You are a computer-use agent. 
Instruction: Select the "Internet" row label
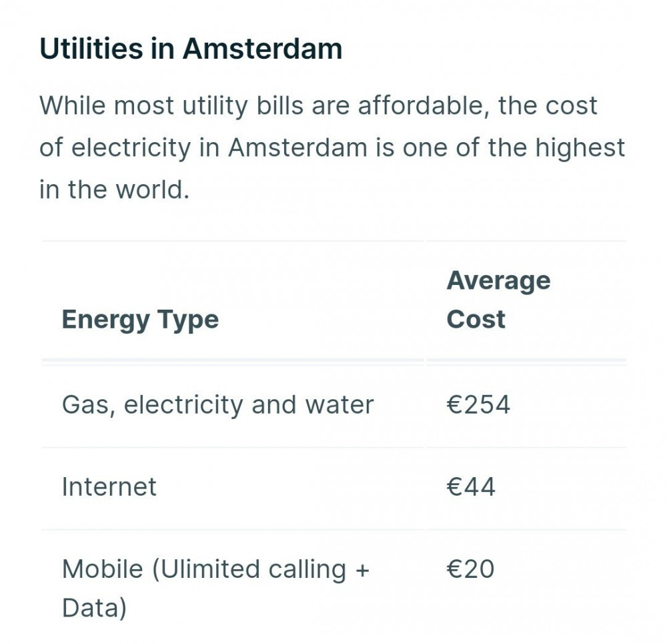[x=109, y=487]
